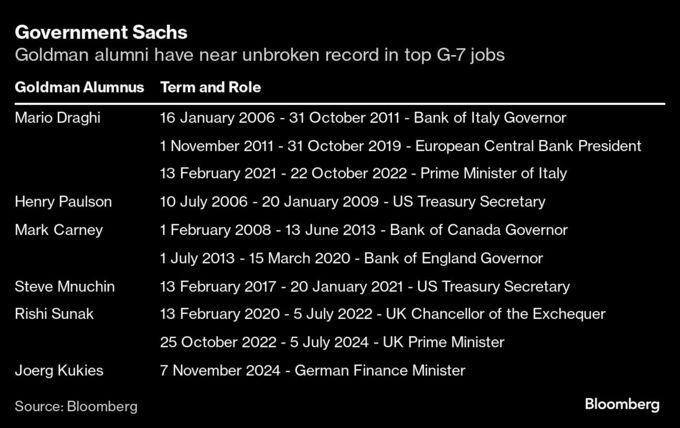Click the Prime Minister of Italy row
Viewport: 680px width, 428px height.
click(363, 173)
